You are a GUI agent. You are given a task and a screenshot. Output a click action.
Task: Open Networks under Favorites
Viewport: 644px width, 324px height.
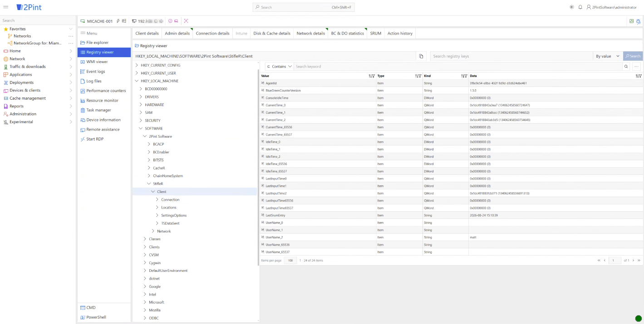coord(22,36)
